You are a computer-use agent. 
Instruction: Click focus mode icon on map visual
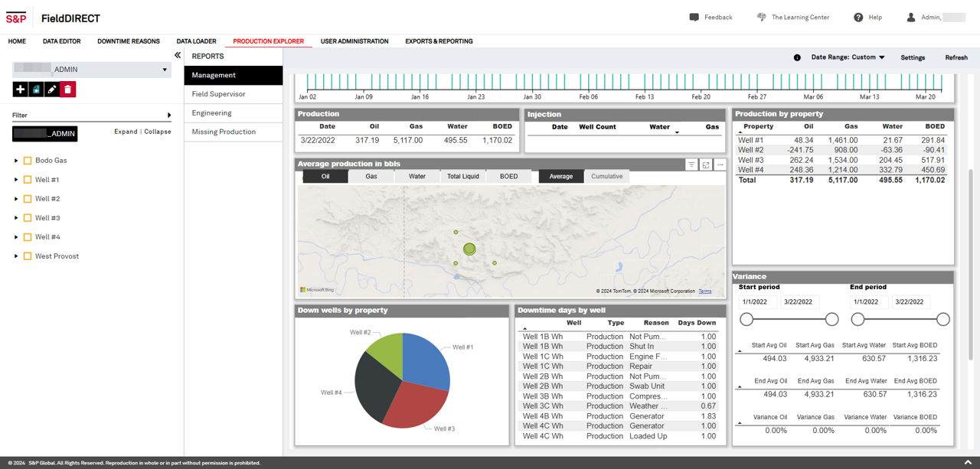pos(705,164)
